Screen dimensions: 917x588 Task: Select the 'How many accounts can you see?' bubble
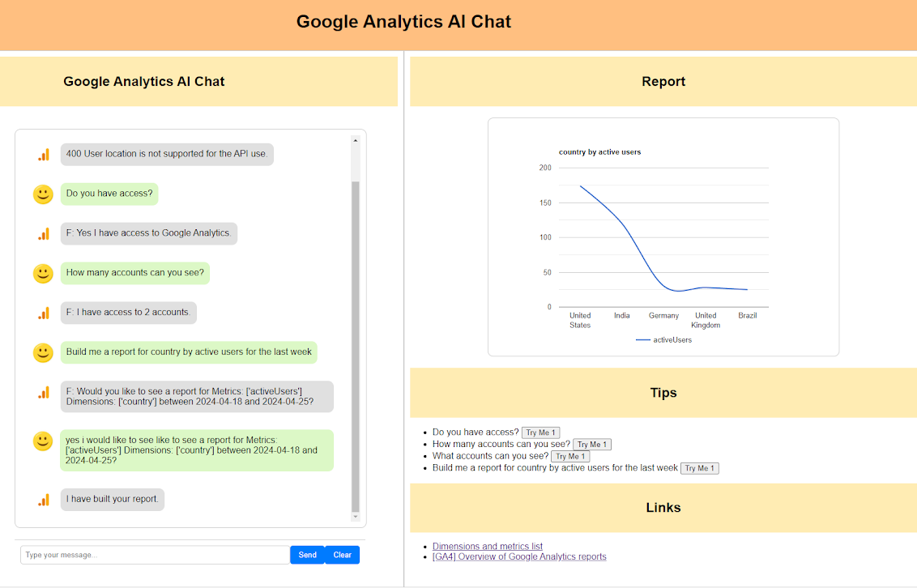point(135,273)
